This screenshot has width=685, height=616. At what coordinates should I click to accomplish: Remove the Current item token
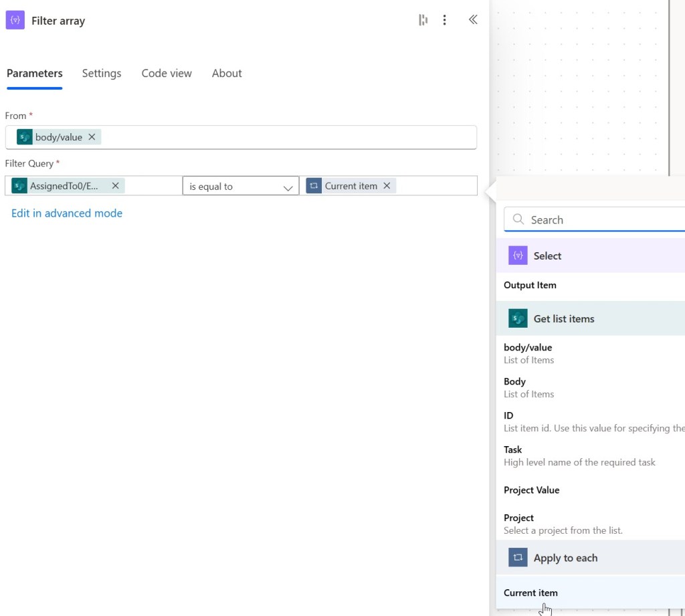point(387,186)
